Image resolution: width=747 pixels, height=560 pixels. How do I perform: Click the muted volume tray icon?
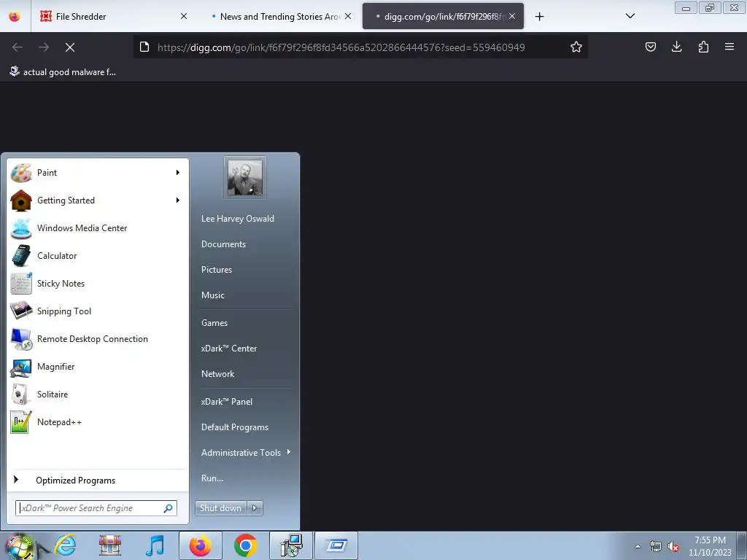click(x=673, y=547)
